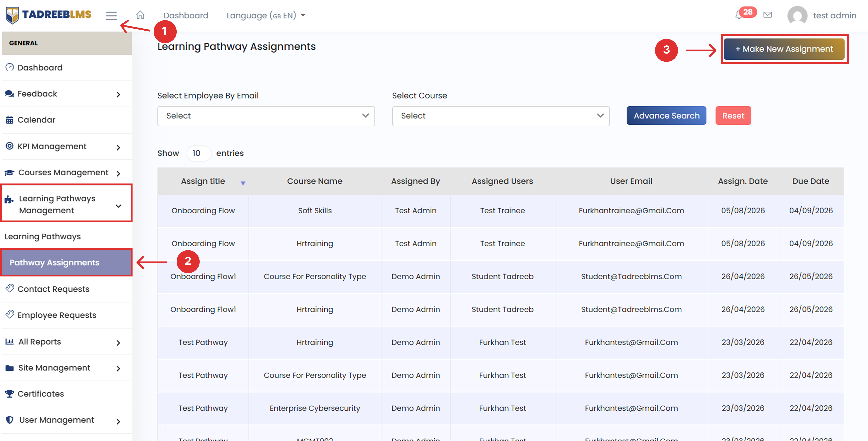Sort by the Assign title arrow
This screenshot has height=441, width=868.
coord(243,183)
